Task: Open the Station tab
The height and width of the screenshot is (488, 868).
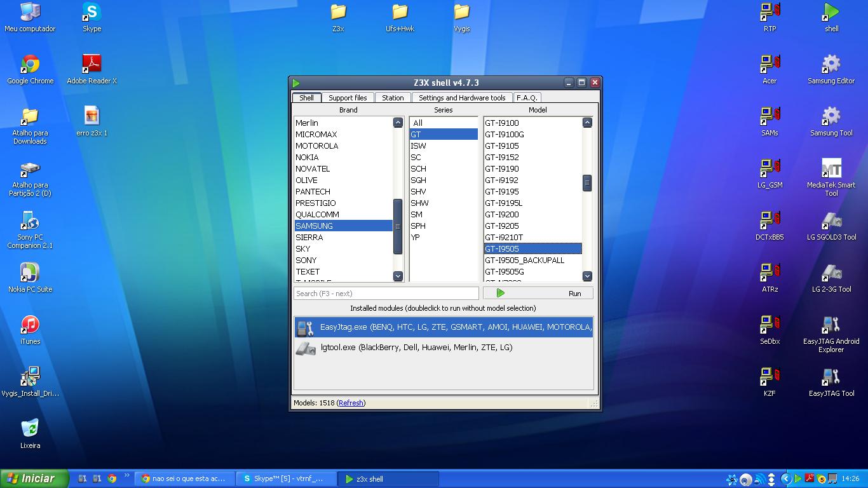Action: coord(393,98)
